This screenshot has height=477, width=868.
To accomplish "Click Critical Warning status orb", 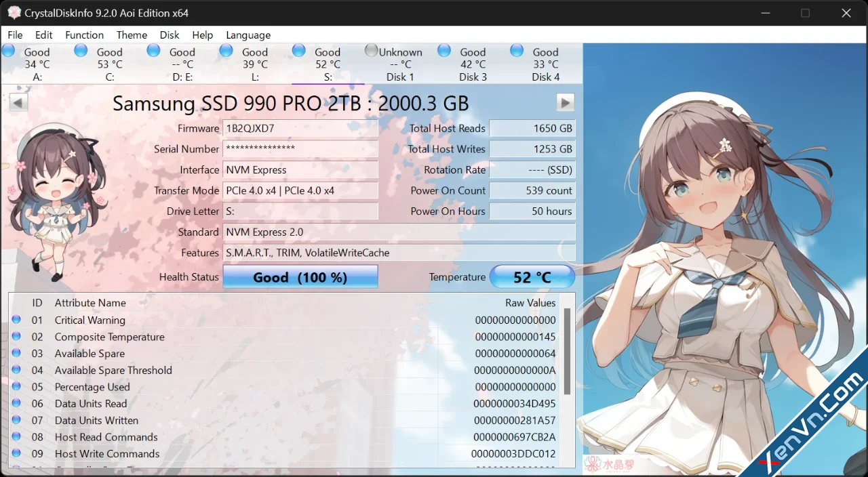I will coord(16,320).
